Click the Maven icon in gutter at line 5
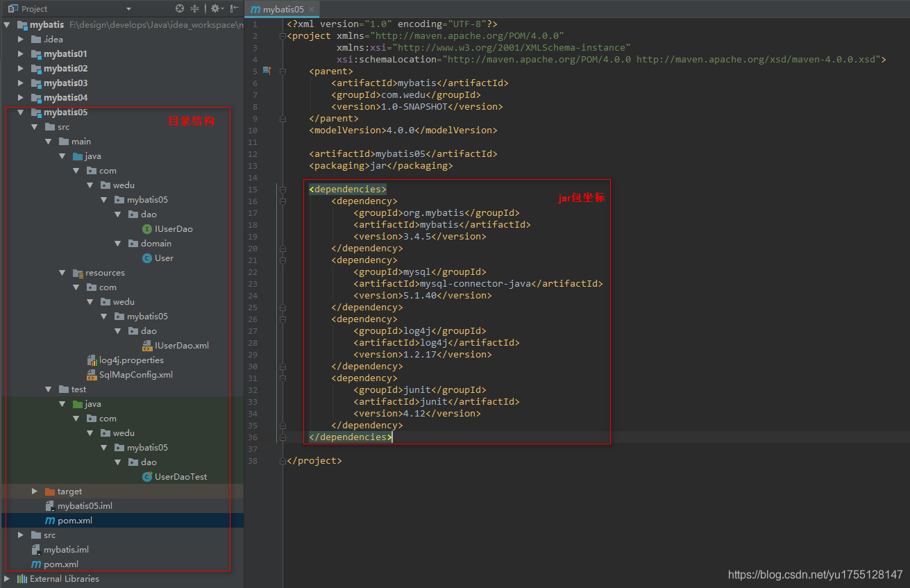The image size is (910, 588). [x=267, y=71]
